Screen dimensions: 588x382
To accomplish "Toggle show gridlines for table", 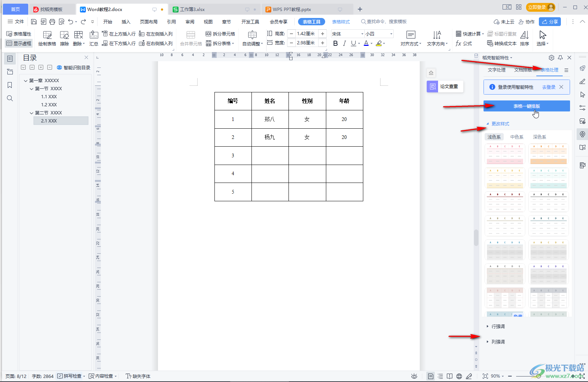I will click(19, 43).
